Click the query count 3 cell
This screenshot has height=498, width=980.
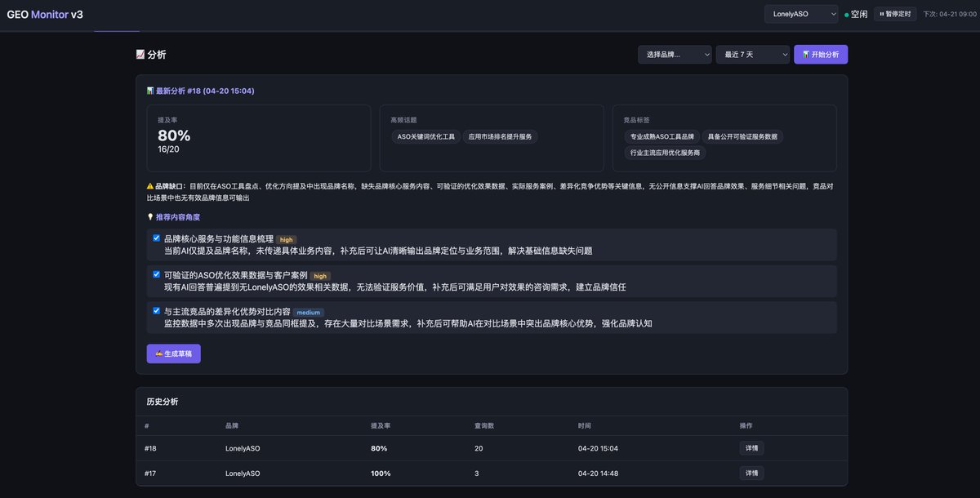point(477,473)
